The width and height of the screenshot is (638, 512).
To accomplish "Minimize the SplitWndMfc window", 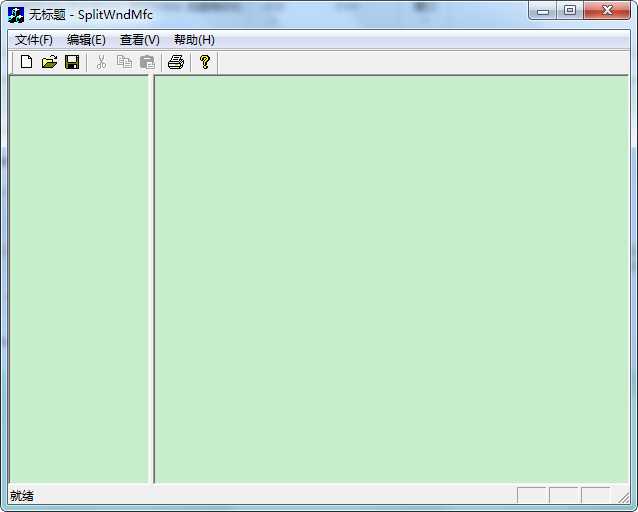I will (543, 11).
